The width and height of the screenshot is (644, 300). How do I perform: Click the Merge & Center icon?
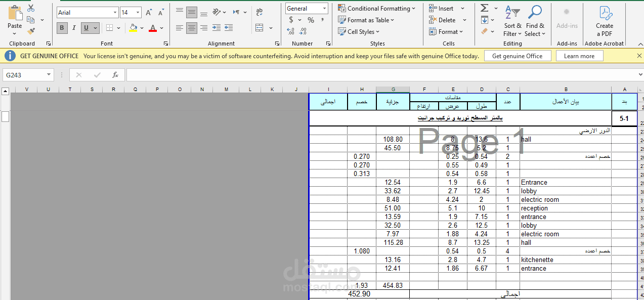[x=259, y=28]
